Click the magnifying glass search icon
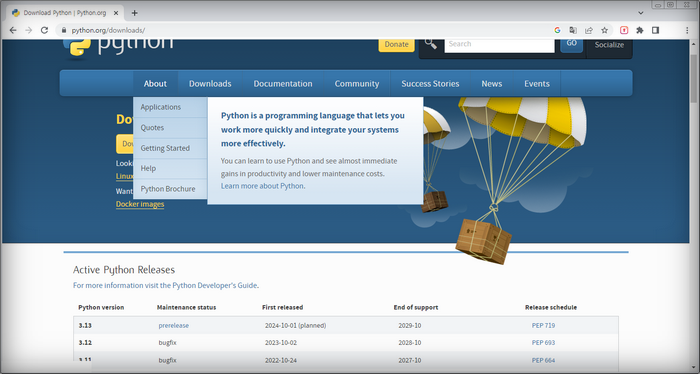This screenshot has height=374, width=700. point(431,44)
